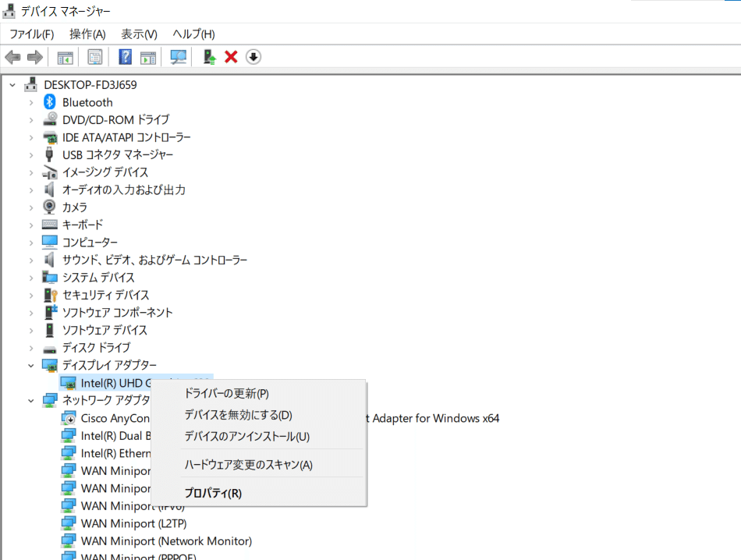Open the ヘルプ(H) menu
Image resolution: width=741 pixels, height=560 pixels.
[193, 34]
